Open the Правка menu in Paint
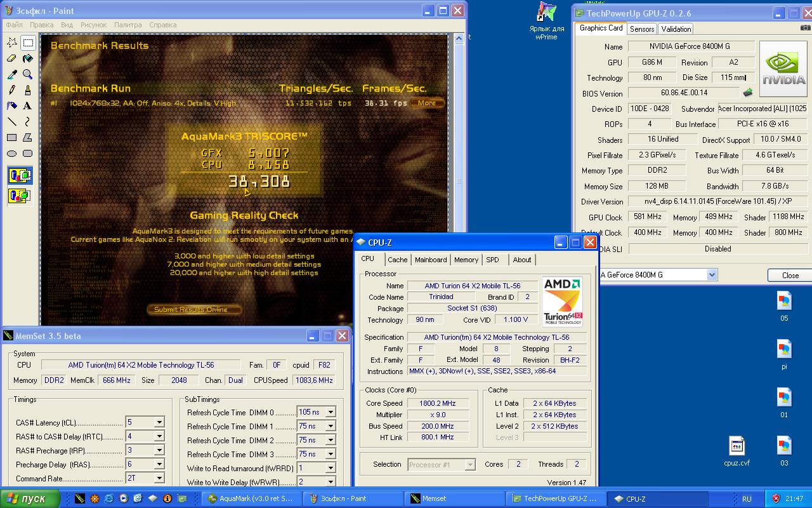Screen dimensions: 812x508 42,25
